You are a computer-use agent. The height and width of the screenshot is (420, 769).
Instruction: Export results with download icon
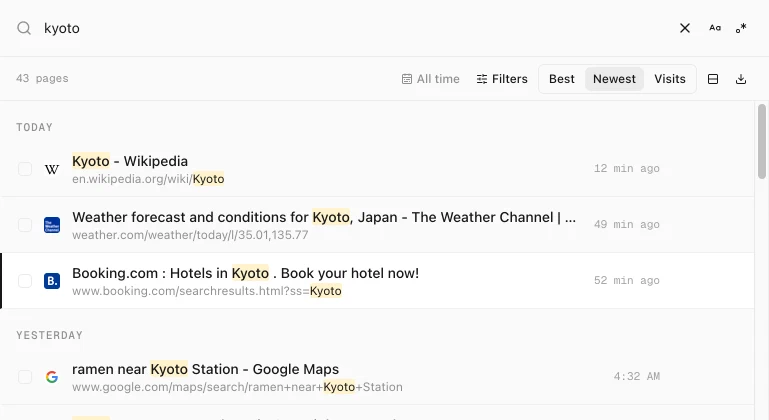(741, 79)
